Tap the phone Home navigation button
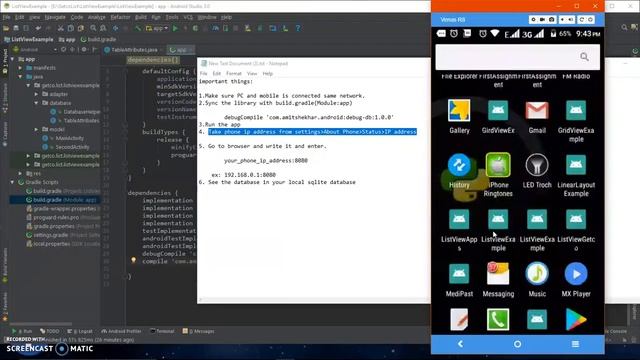 tap(518, 344)
